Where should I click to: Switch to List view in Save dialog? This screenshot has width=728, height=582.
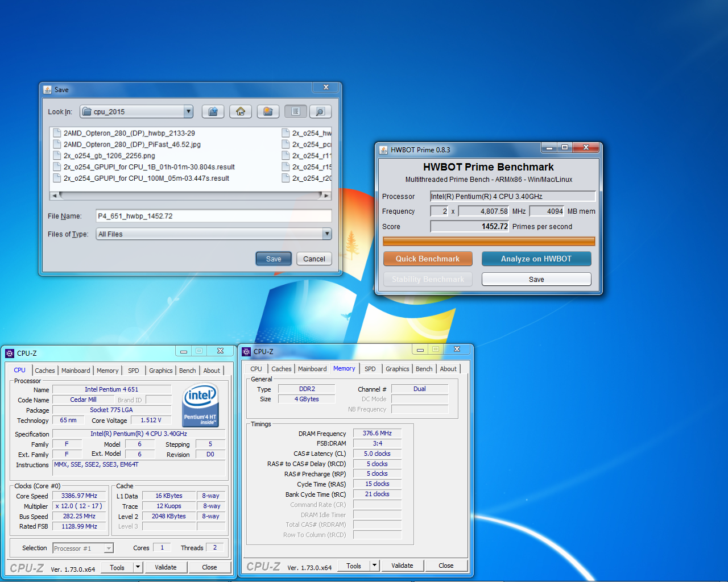click(x=296, y=111)
